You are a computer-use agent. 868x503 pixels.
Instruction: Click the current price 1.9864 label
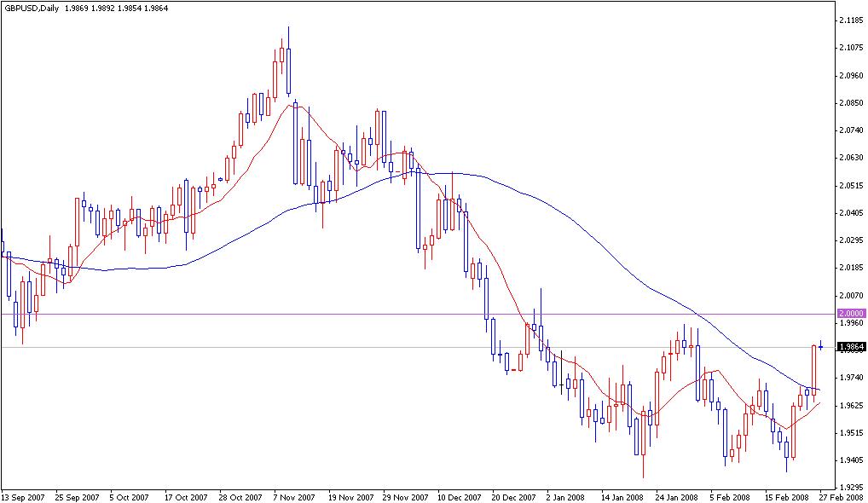852,347
